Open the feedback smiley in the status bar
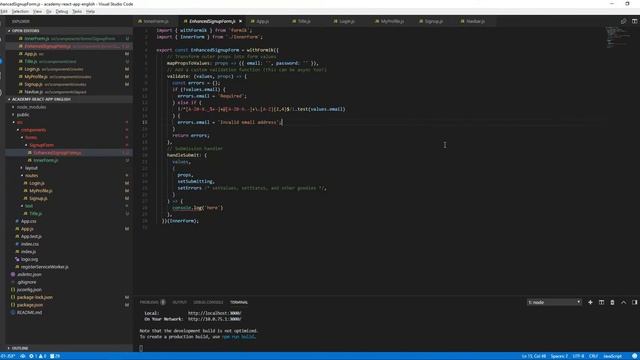The image size is (640, 360). pos(634,356)
